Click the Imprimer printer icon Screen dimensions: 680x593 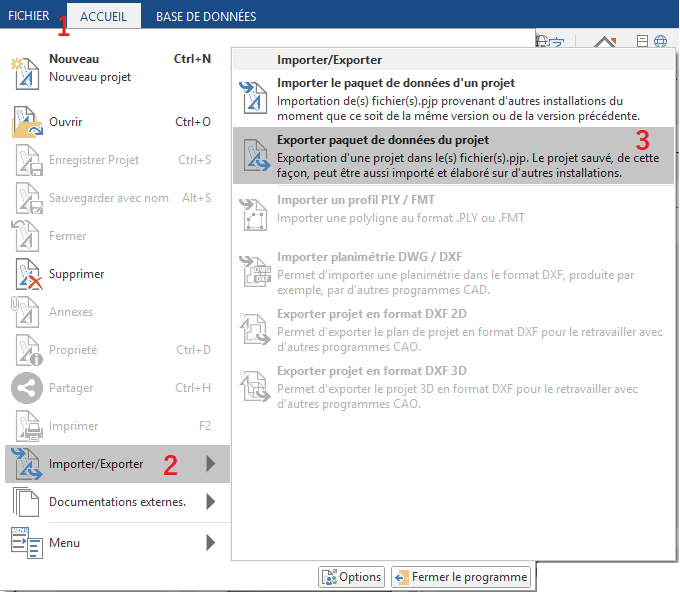pos(29,426)
